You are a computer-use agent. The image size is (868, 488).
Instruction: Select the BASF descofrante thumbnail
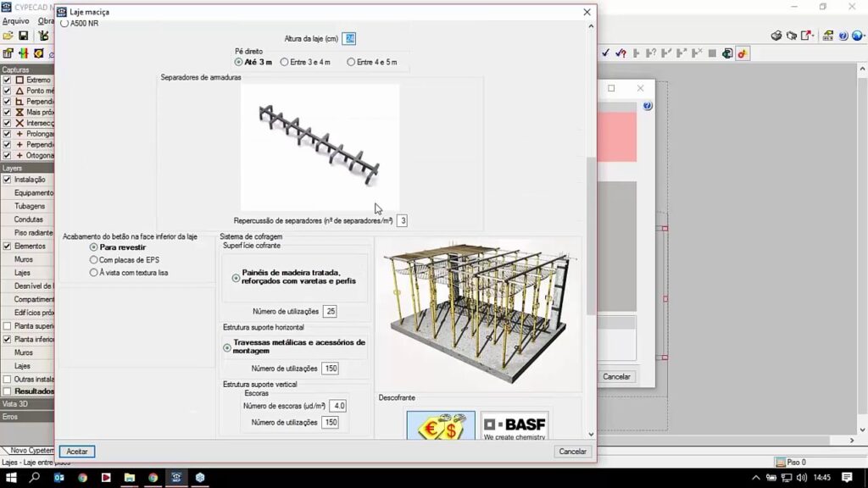coord(515,425)
